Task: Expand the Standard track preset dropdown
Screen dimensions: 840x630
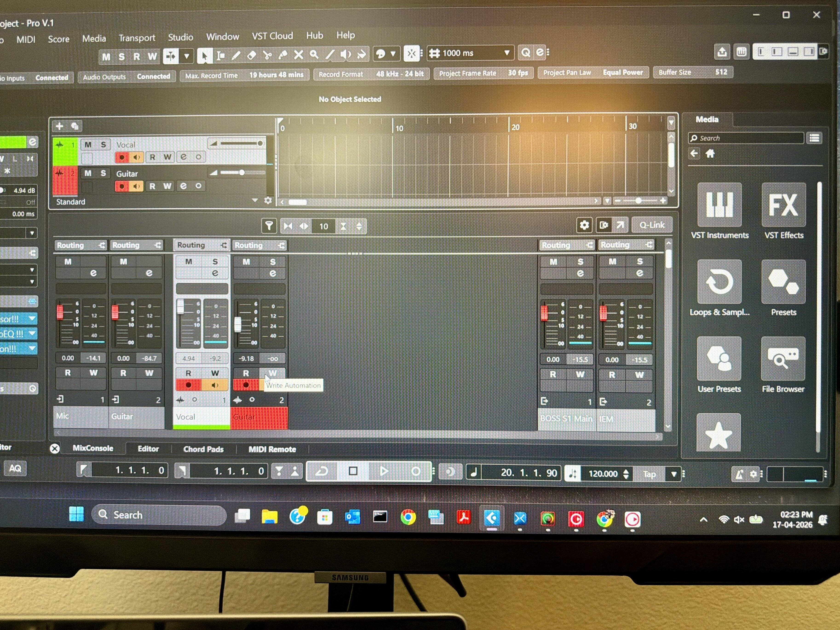Action: coord(254,200)
